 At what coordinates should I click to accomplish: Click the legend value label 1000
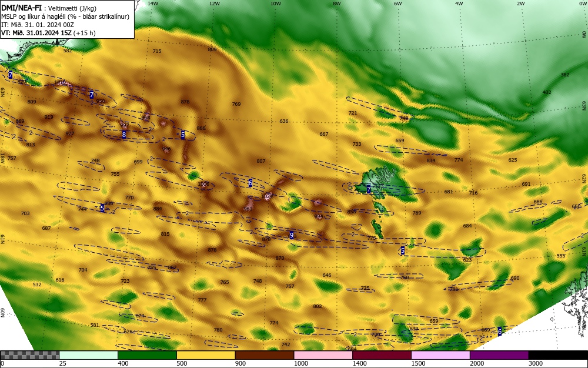300,363
